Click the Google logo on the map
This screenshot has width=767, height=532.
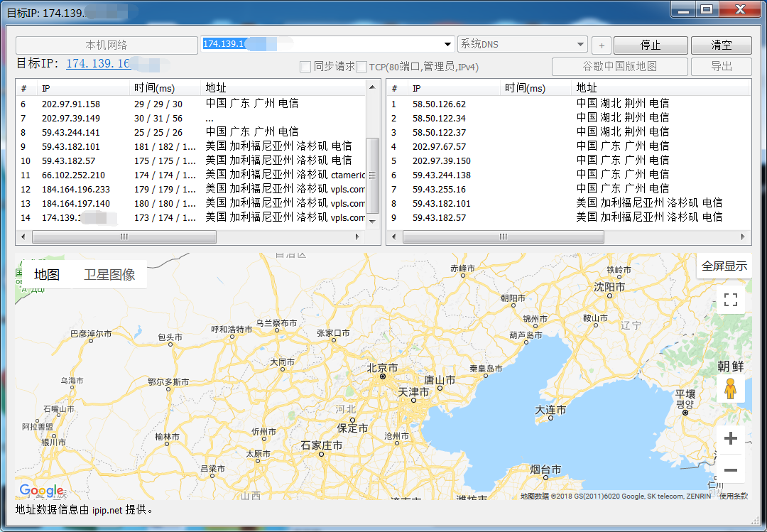point(41,491)
